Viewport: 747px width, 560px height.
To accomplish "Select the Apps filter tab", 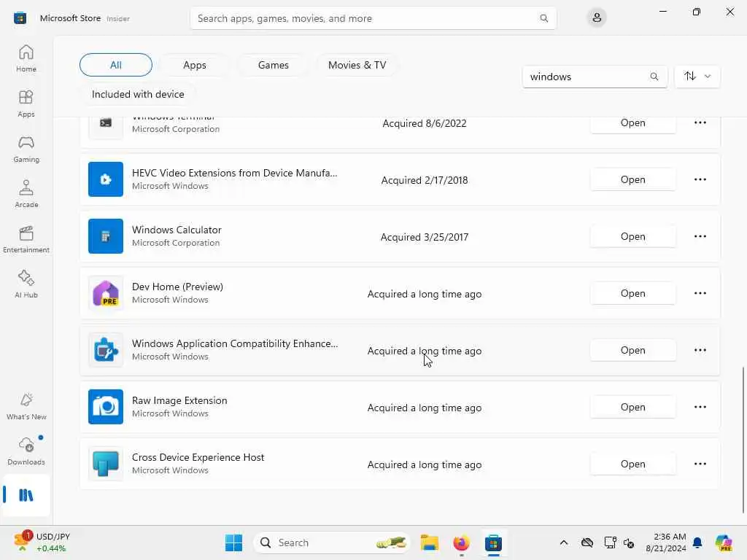I will coord(194,65).
